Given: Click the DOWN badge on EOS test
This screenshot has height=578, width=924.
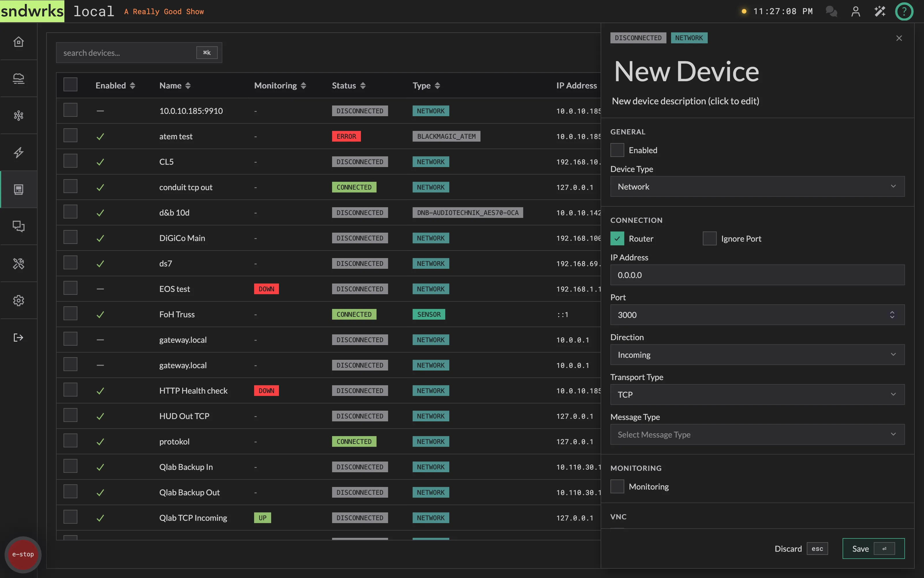Looking at the screenshot, I should point(266,289).
